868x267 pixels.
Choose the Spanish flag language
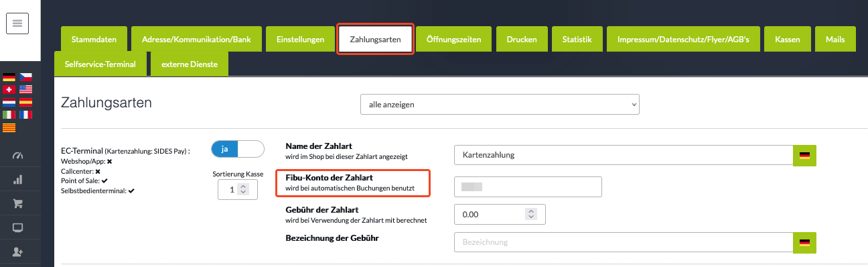[25, 103]
